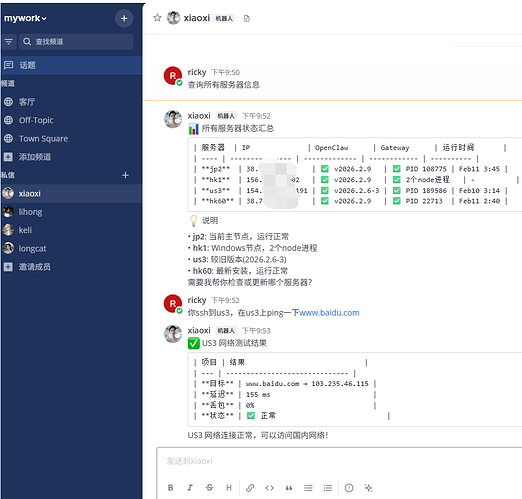Screen dimensions: 522x499
Task: Open the 话题 threads view
Action: tap(71, 65)
